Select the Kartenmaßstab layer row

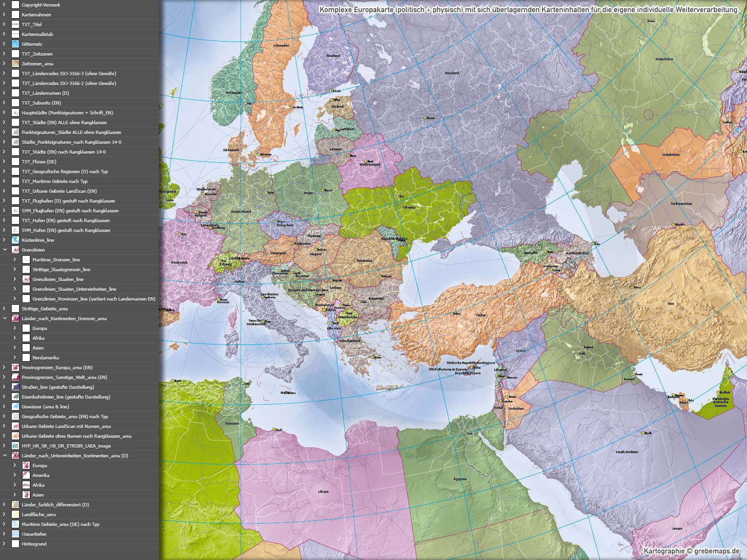(37, 34)
